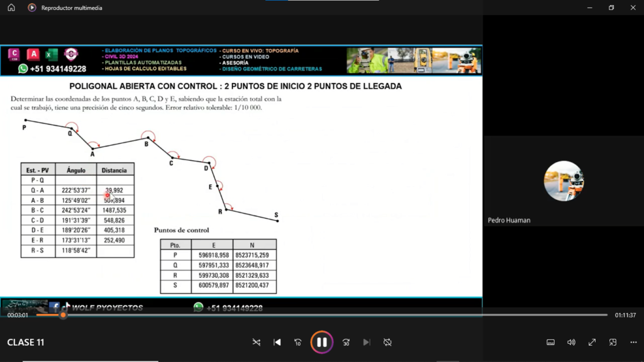Toggle subtitles and captions
The image size is (644, 362).
point(550,342)
